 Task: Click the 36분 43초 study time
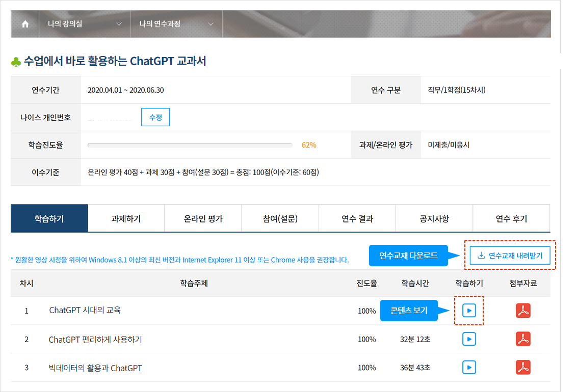pos(415,368)
